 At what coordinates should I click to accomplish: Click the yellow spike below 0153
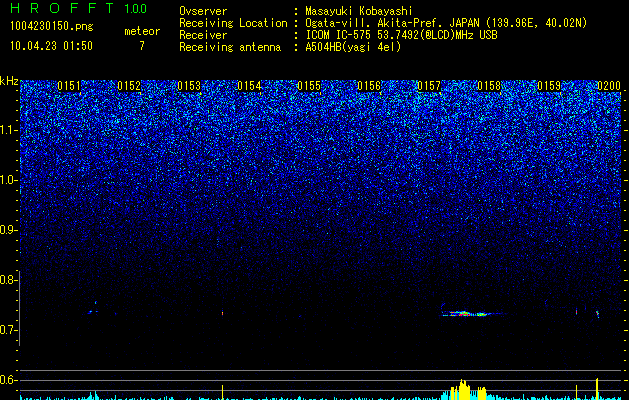(x=222, y=392)
